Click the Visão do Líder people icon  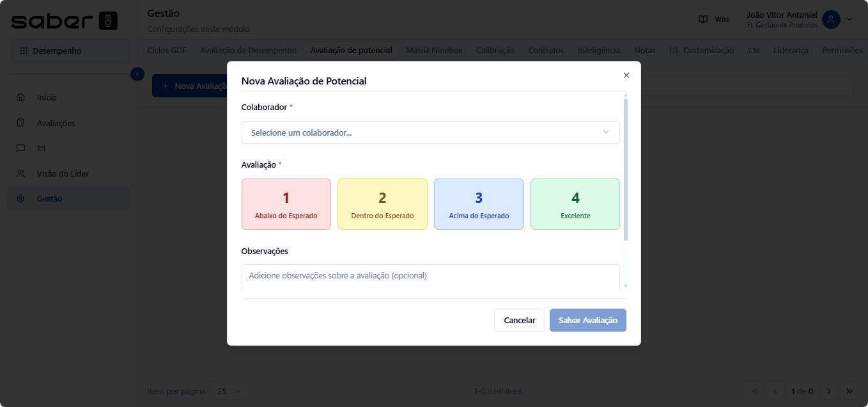click(x=20, y=173)
